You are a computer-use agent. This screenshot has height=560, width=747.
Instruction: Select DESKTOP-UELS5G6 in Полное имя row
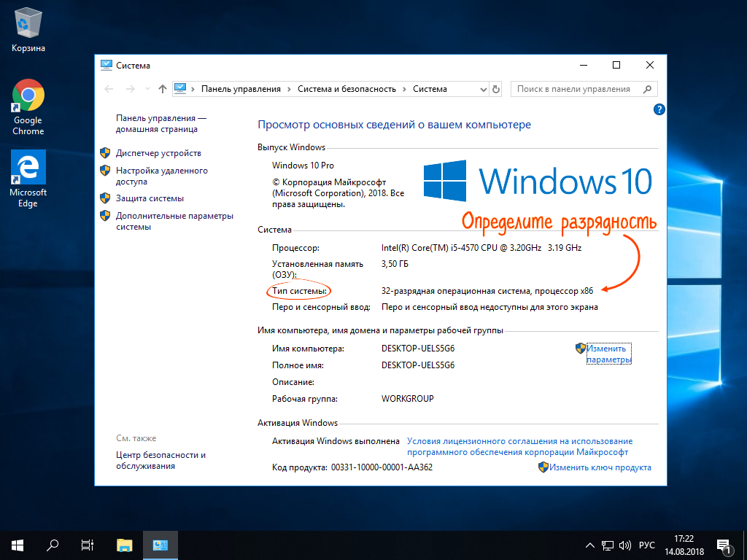(x=418, y=365)
